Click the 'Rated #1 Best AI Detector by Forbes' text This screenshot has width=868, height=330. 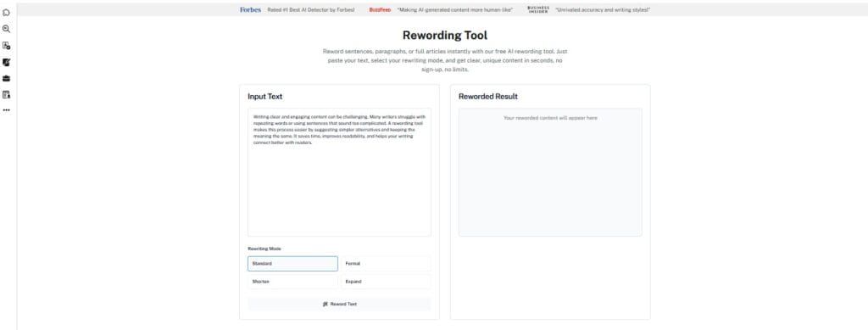311,10
